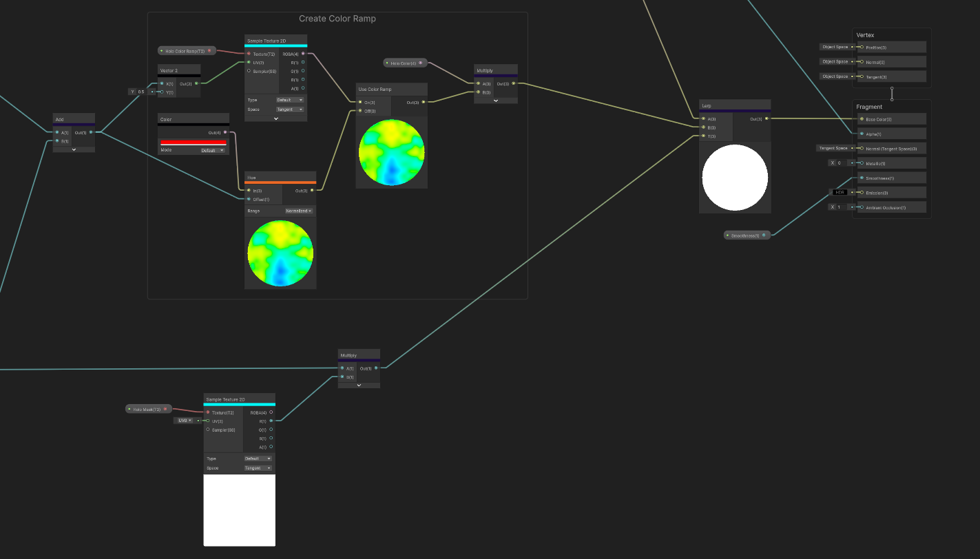This screenshot has height=559, width=980.
Task: Open the Mode dropdown in the Color node
Action: click(x=212, y=150)
